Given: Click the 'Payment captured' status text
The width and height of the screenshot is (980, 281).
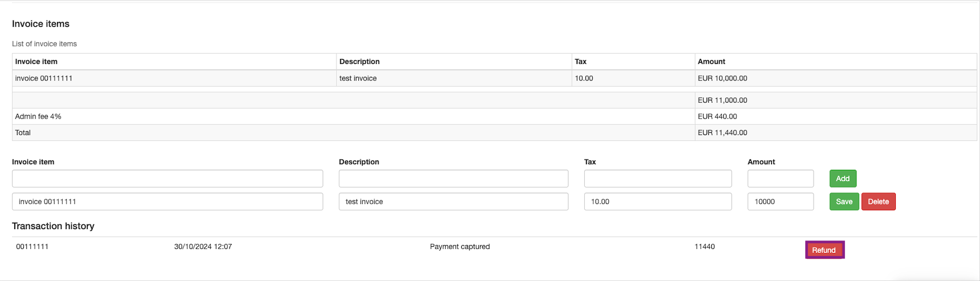Looking at the screenshot, I should pyautogui.click(x=460, y=247).
